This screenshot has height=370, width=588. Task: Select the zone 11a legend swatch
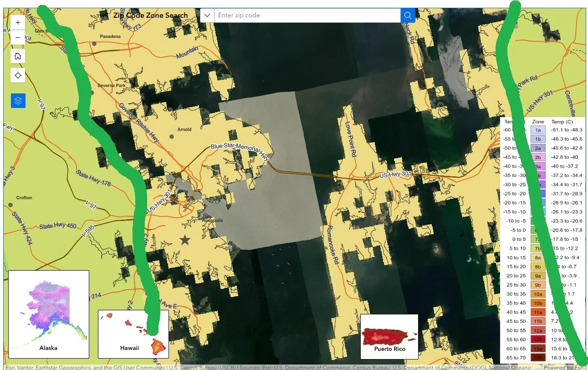(x=538, y=312)
